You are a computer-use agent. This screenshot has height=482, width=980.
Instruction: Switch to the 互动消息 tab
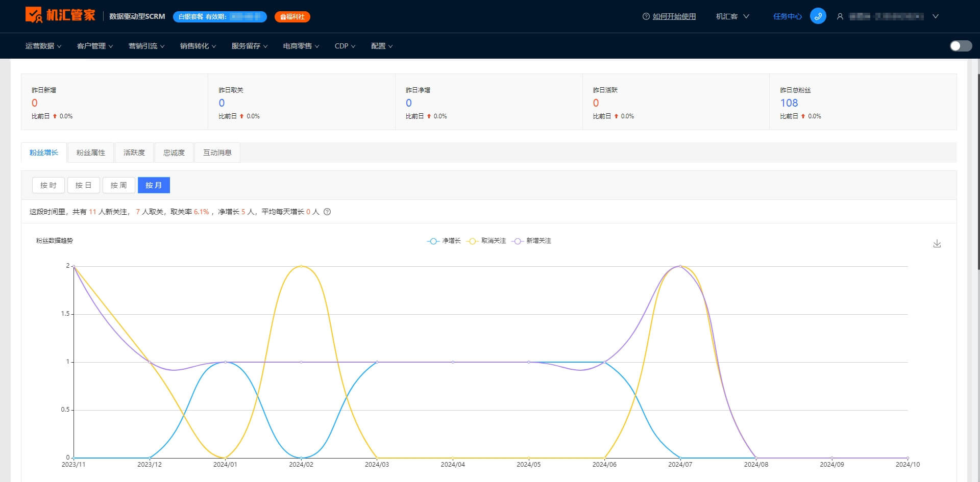coord(217,153)
